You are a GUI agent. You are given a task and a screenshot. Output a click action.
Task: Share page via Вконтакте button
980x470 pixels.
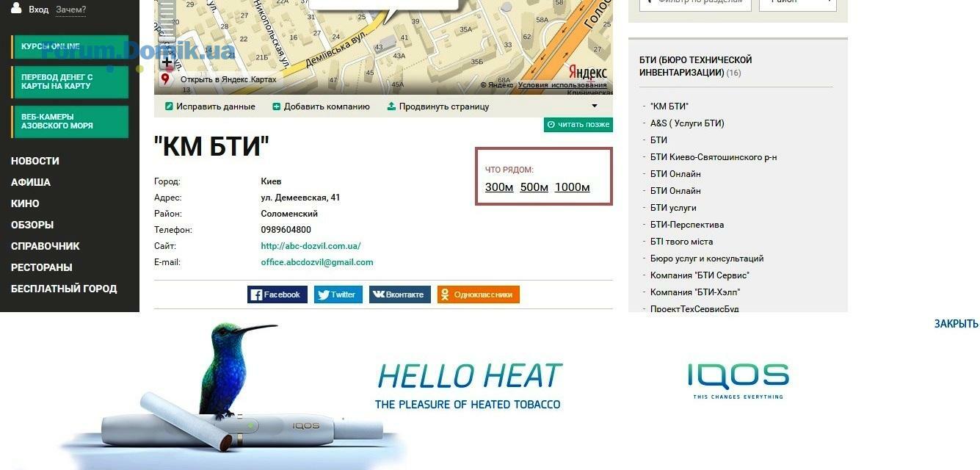point(400,294)
